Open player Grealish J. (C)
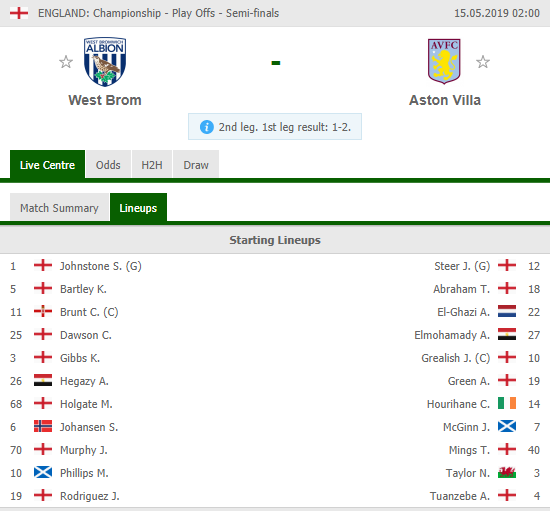550x511 pixels. click(x=455, y=358)
